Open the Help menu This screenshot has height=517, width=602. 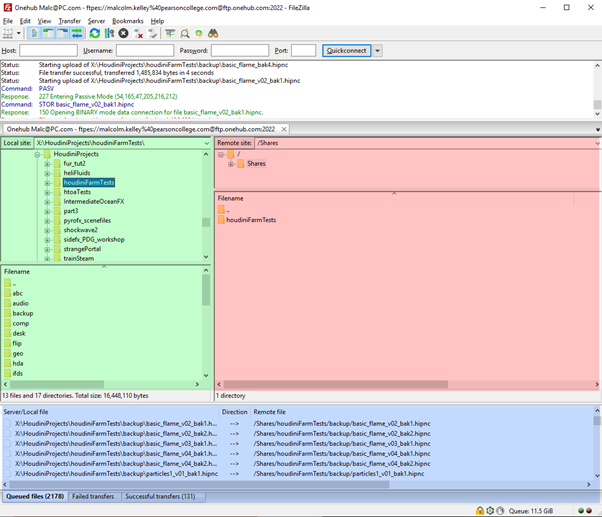click(157, 21)
